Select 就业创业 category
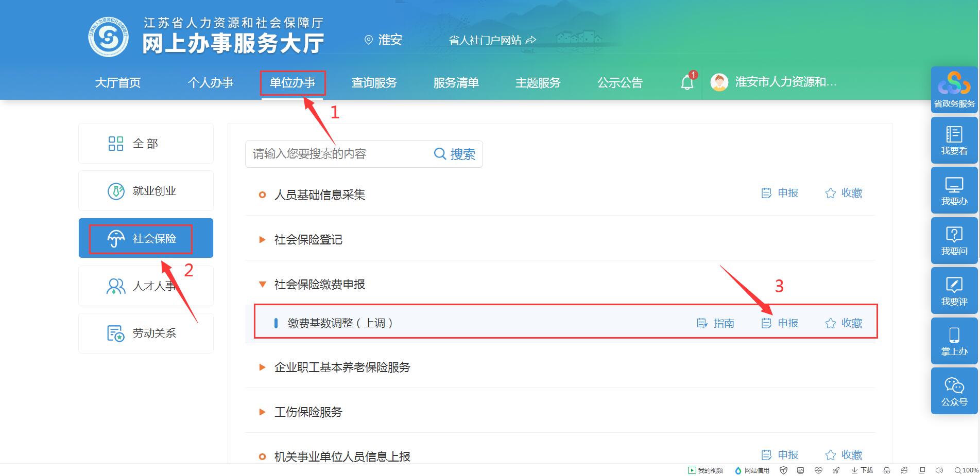980x476 pixels. (146, 191)
